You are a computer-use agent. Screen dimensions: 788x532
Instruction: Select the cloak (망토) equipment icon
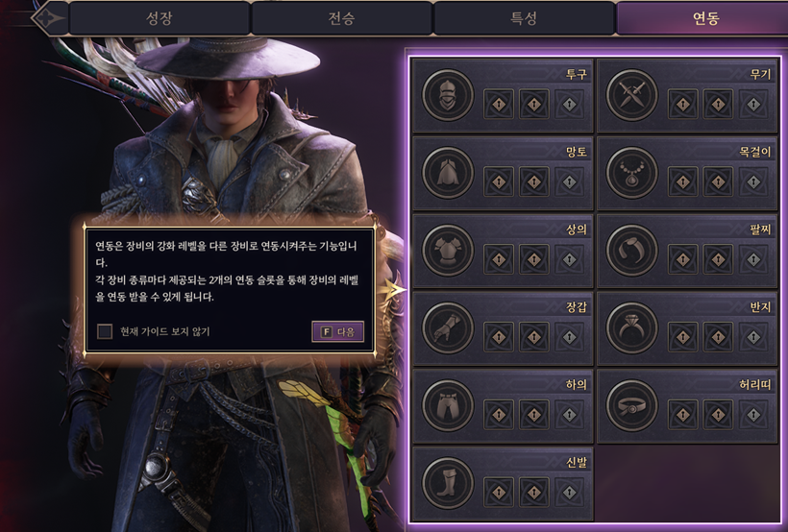447,173
